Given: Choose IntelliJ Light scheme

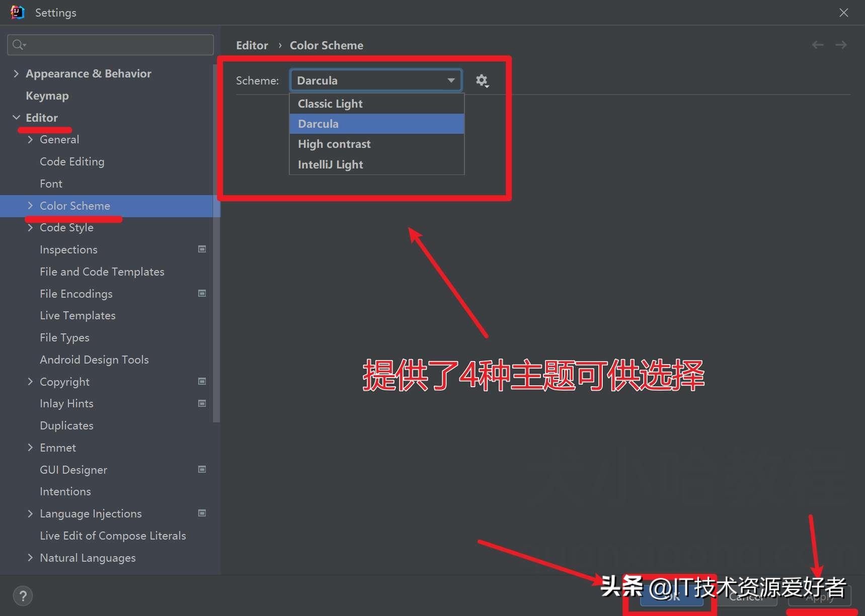Looking at the screenshot, I should tap(376, 164).
